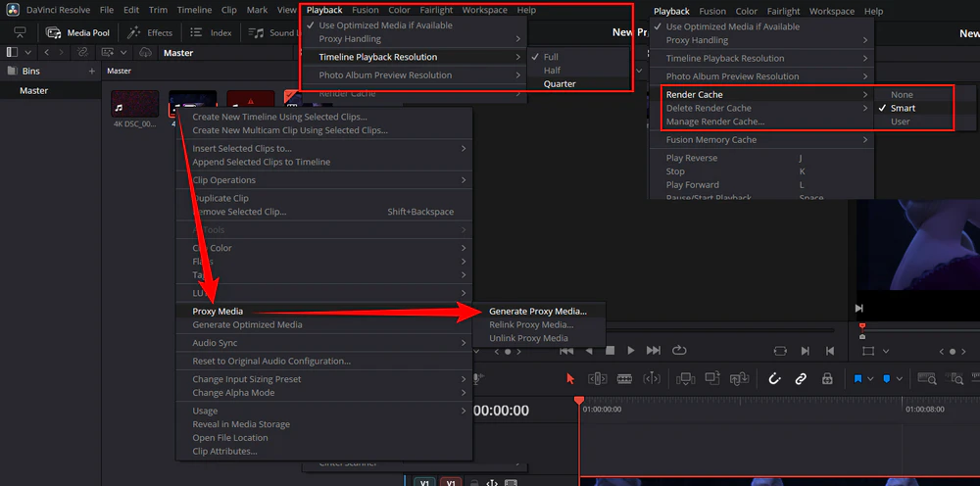Jump to first frame transport button
The image size is (980, 486).
(566, 351)
